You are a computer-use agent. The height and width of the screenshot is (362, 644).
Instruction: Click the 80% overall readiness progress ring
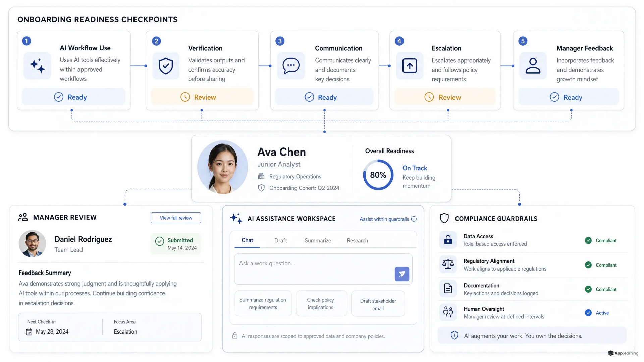(x=378, y=175)
